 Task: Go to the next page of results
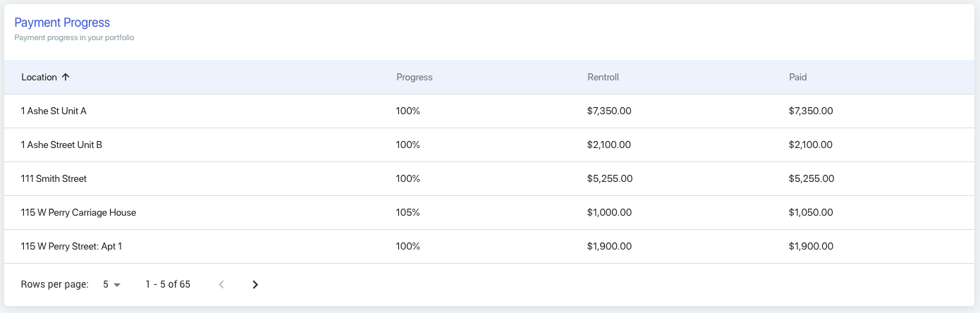[x=255, y=285]
